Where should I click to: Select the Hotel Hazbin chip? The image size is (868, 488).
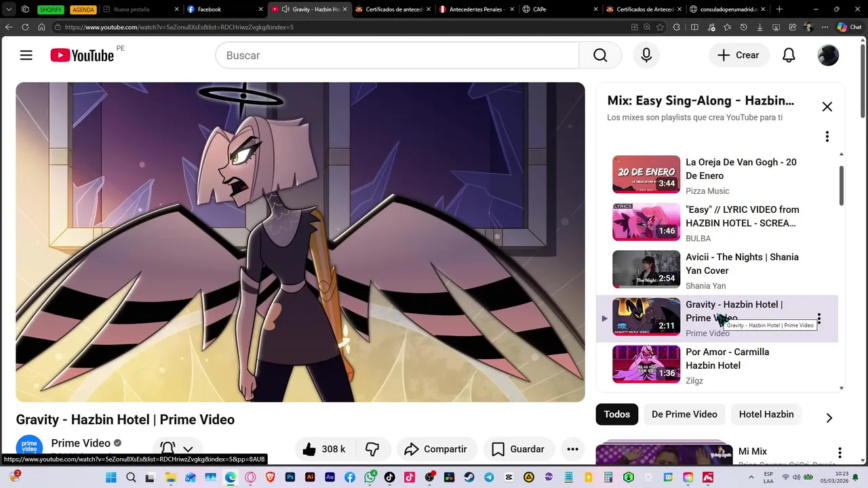[766, 414]
